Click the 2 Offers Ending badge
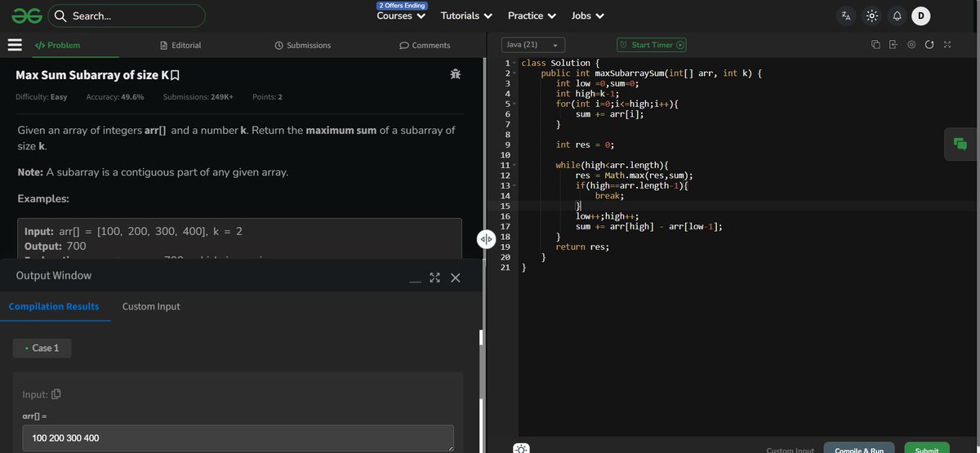The image size is (980, 453). 402,5
